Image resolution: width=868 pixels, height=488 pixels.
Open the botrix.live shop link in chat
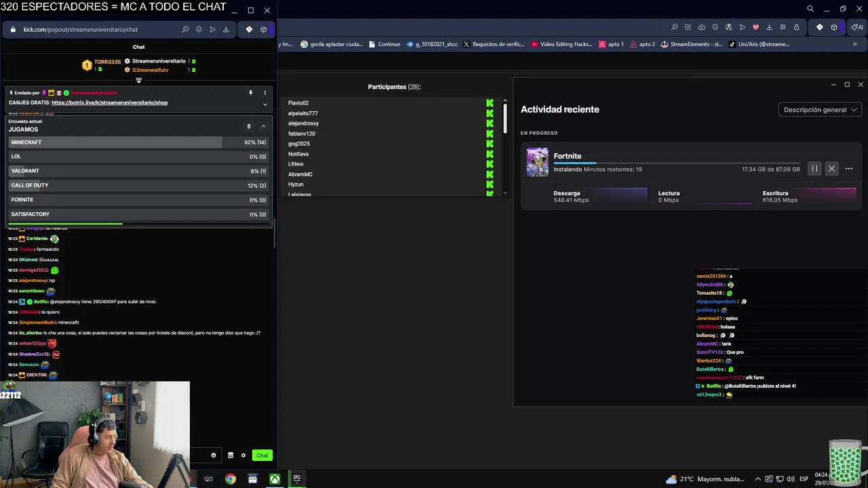tap(109, 103)
